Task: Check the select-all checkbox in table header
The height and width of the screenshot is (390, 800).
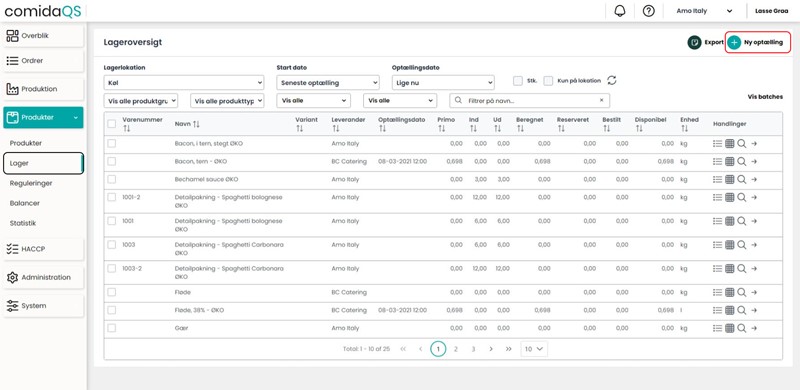Action: point(111,124)
